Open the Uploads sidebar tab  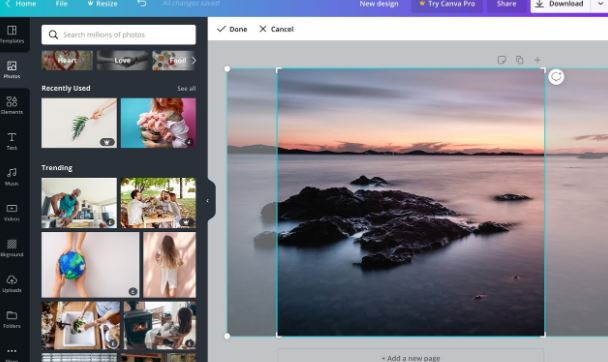click(12, 284)
